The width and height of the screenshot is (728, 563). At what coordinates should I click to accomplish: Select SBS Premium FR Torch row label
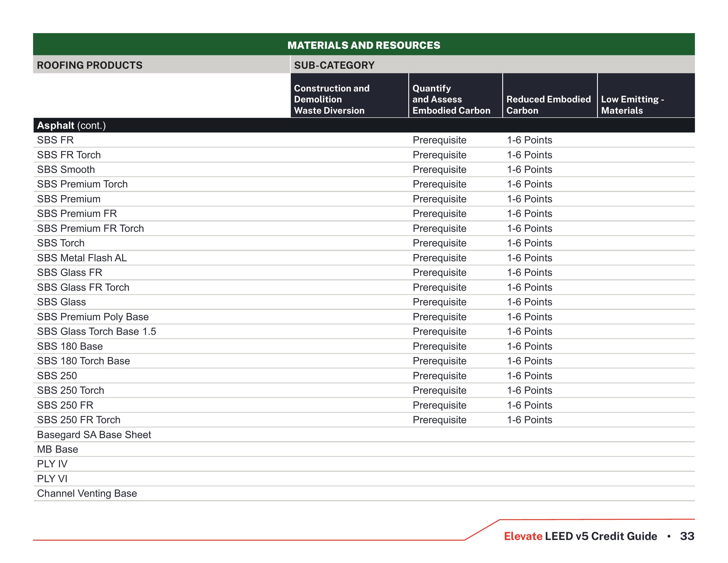coord(90,228)
